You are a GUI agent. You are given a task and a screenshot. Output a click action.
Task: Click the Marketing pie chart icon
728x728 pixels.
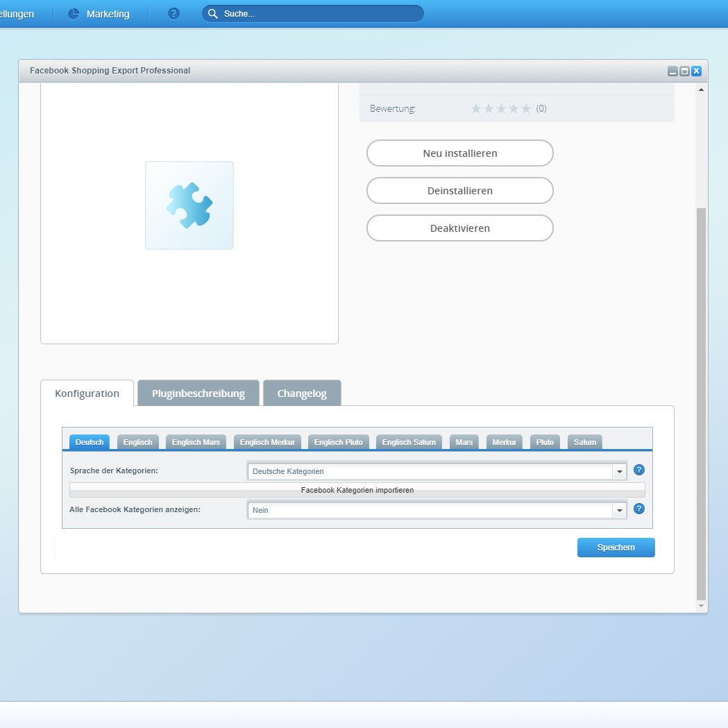(x=74, y=14)
